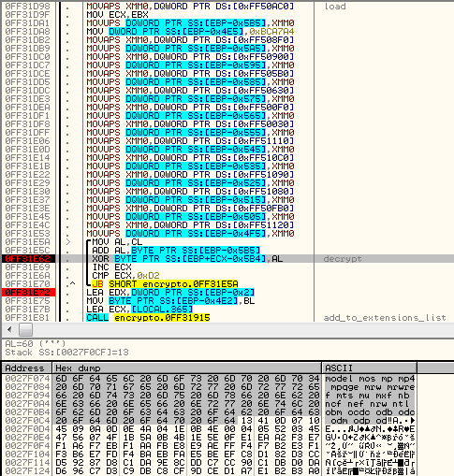The image size is (454, 476).
Task: Click ASCII text 'obm ocdc odb odc'
Action: tap(370, 412)
